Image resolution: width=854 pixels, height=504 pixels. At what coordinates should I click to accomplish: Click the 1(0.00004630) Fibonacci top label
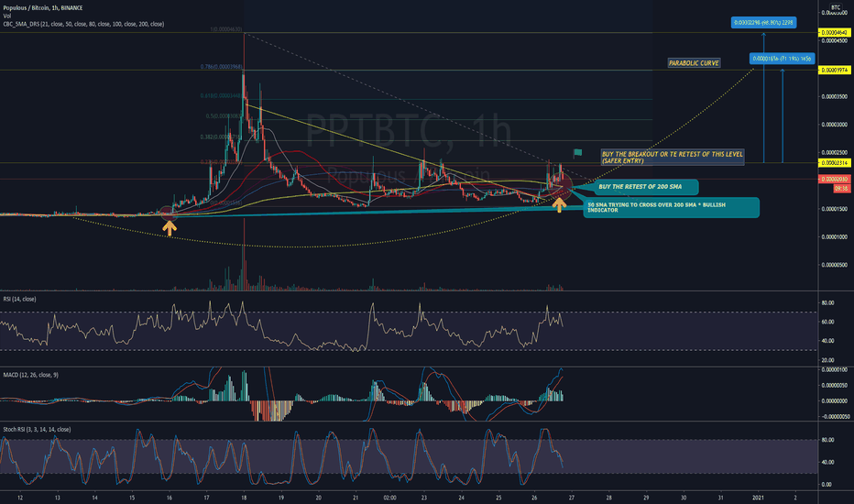coord(226,29)
